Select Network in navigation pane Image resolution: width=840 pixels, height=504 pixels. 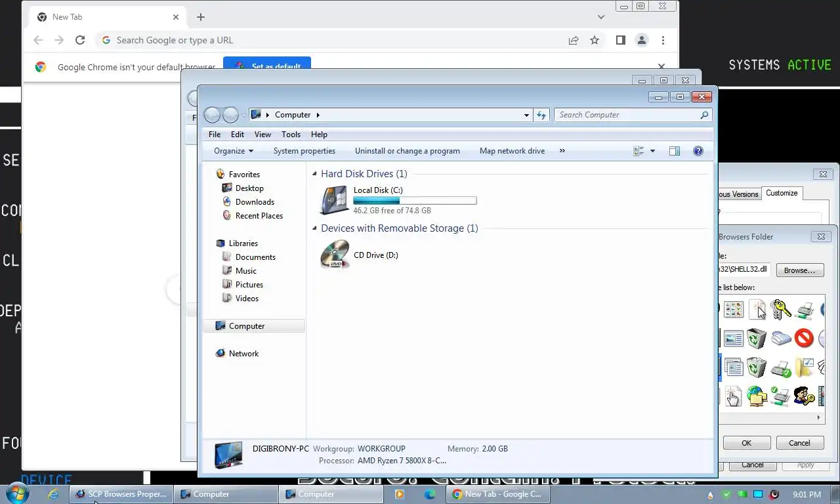(243, 354)
